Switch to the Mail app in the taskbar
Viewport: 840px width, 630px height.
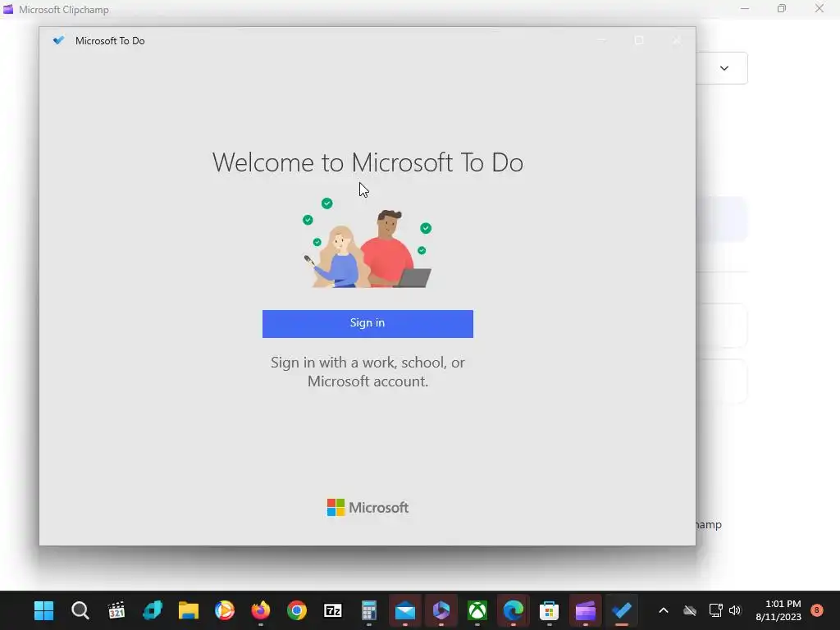tap(405, 610)
